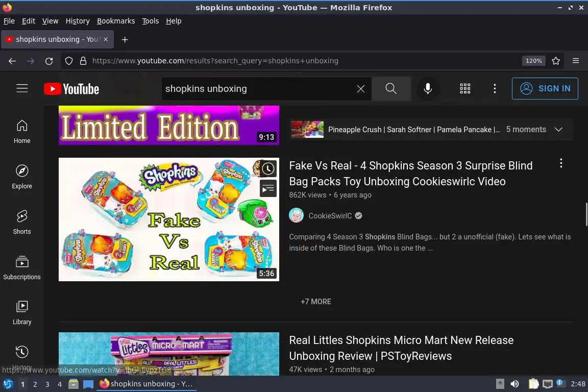Clear the search box with X
This screenshot has width=588, height=392.
pos(361,89)
